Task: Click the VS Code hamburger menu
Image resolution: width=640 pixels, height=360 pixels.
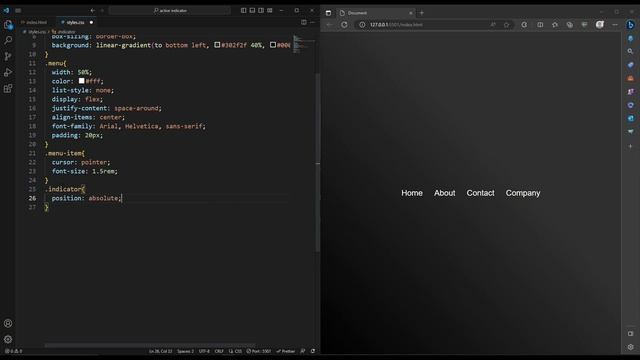Action: point(18,11)
